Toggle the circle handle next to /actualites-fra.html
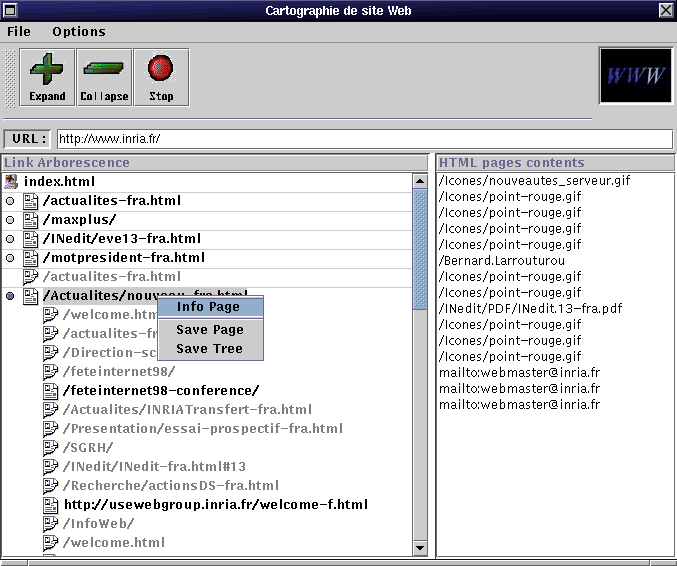This screenshot has height=566, width=677. point(10,201)
